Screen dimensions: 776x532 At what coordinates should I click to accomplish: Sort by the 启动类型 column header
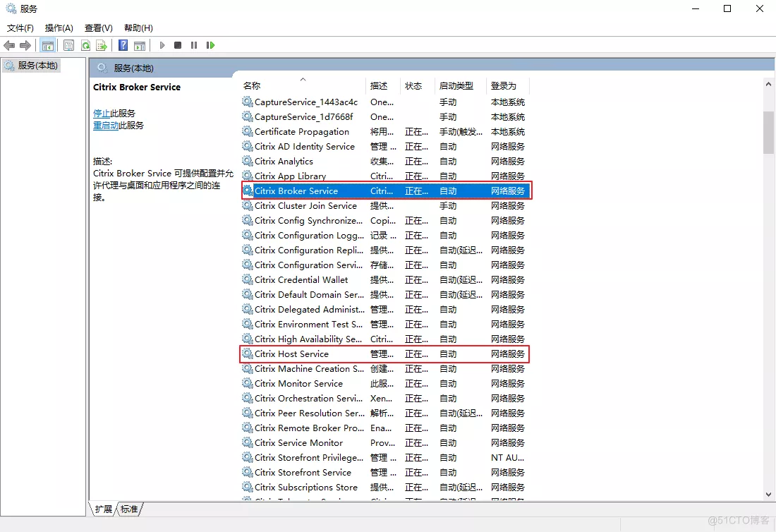click(x=461, y=85)
